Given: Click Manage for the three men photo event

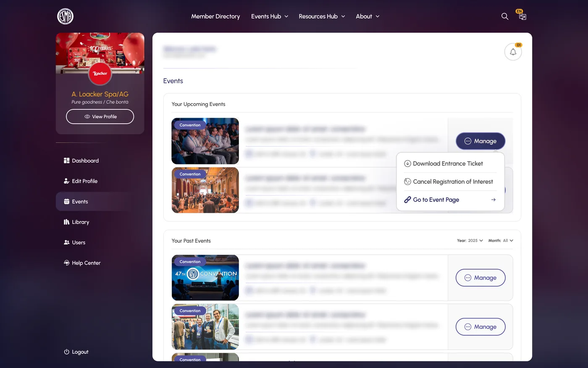Looking at the screenshot, I should (480, 327).
